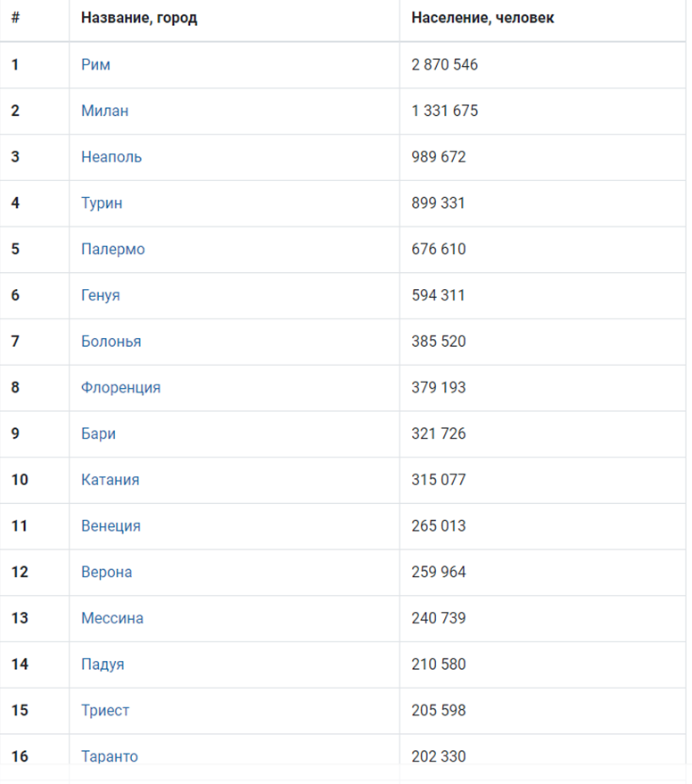Select the Флоренция link

coord(120,387)
